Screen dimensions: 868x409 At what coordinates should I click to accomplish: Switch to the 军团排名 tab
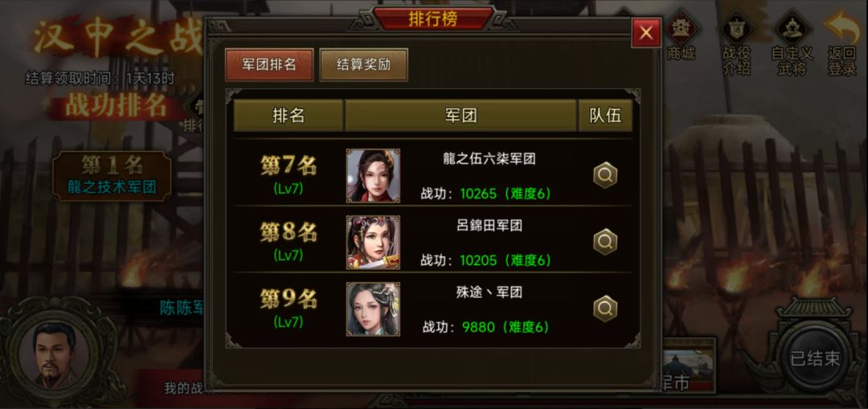(x=269, y=65)
